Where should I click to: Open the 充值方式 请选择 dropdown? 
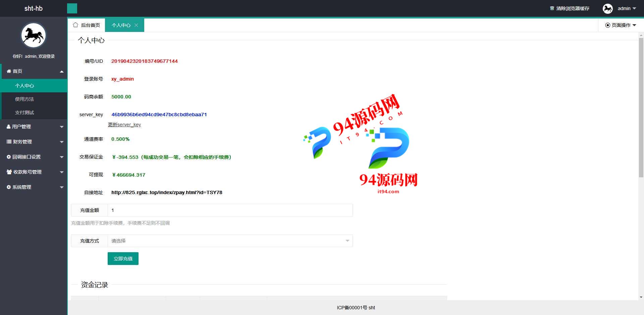(x=230, y=241)
